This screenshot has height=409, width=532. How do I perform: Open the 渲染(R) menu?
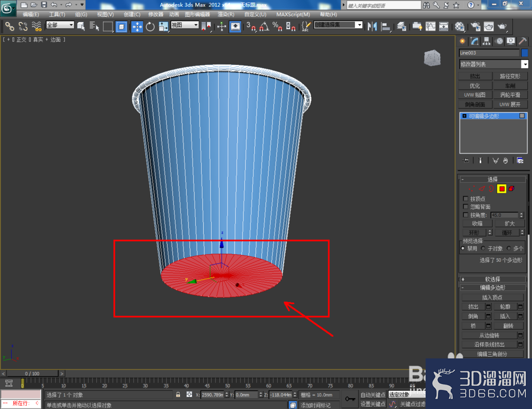pyautogui.click(x=226, y=14)
